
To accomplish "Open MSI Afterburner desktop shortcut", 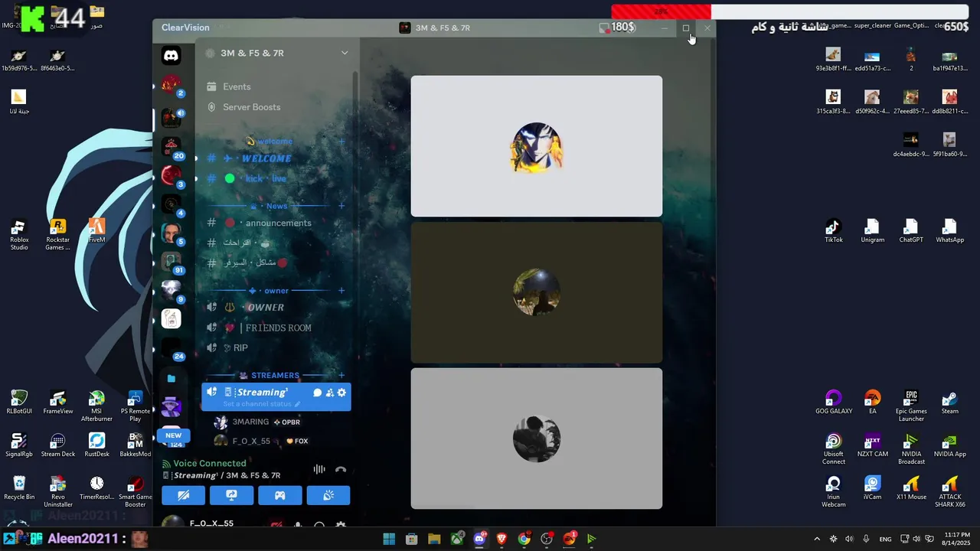I will coord(96,406).
